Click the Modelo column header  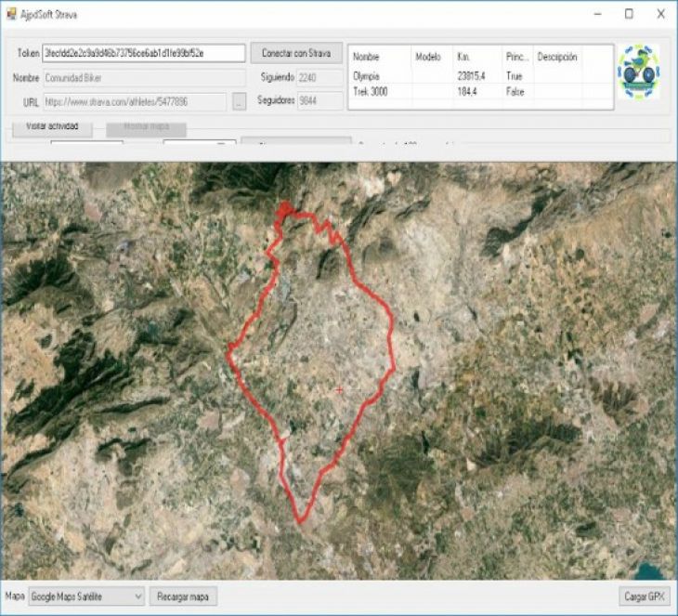tap(427, 57)
